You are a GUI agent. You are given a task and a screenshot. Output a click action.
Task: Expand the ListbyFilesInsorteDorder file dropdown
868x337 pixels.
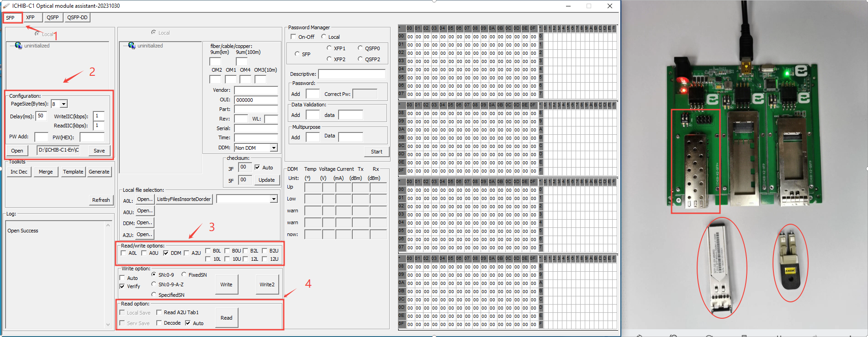tap(274, 199)
